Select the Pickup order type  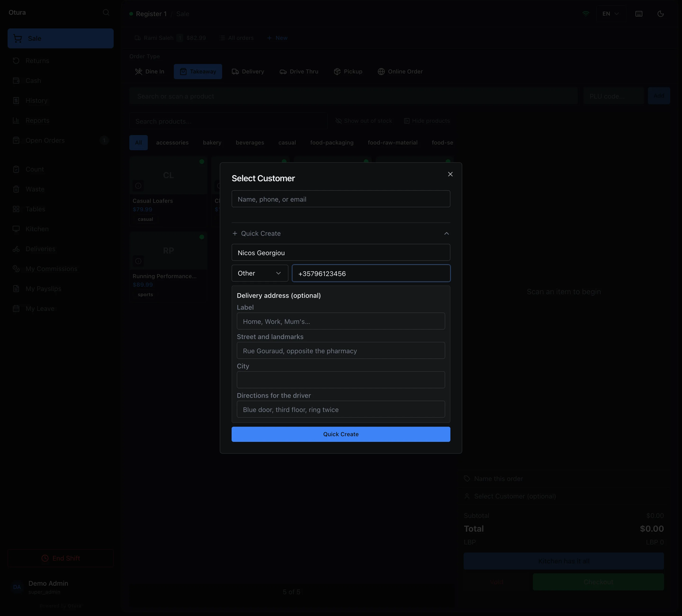[x=348, y=71]
